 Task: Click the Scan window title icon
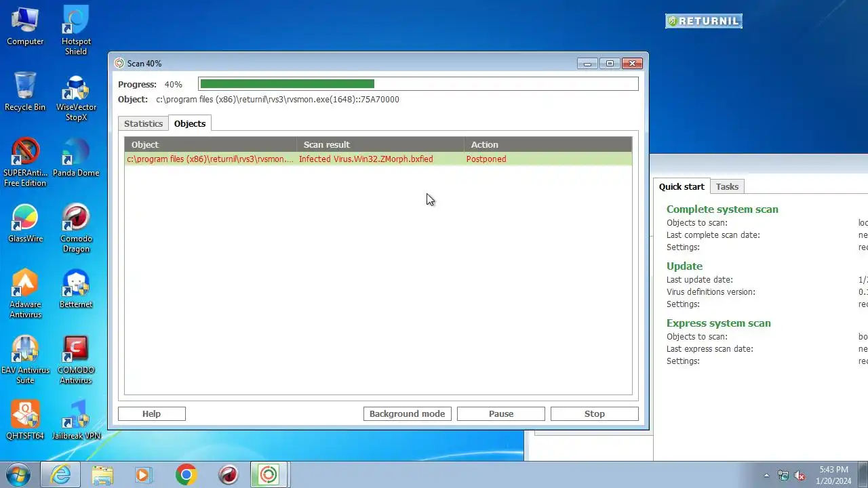[119, 63]
